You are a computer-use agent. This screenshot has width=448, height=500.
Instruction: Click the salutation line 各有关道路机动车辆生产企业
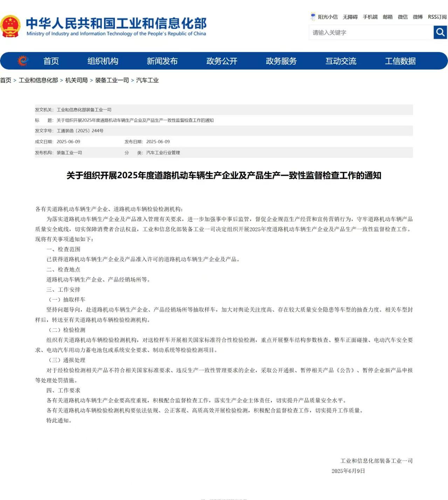pos(109,209)
